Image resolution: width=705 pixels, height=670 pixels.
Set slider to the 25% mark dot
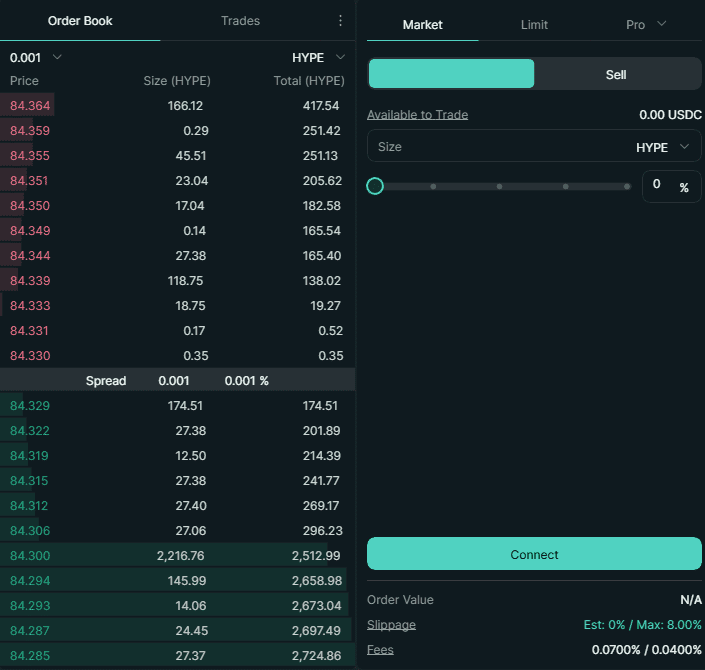tap(433, 186)
